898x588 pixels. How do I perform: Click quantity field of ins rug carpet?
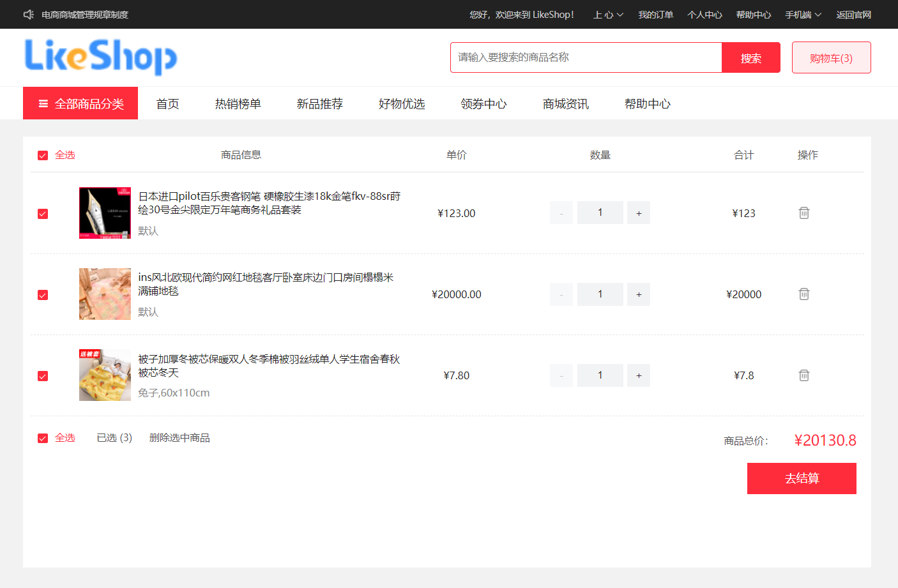click(600, 294)
